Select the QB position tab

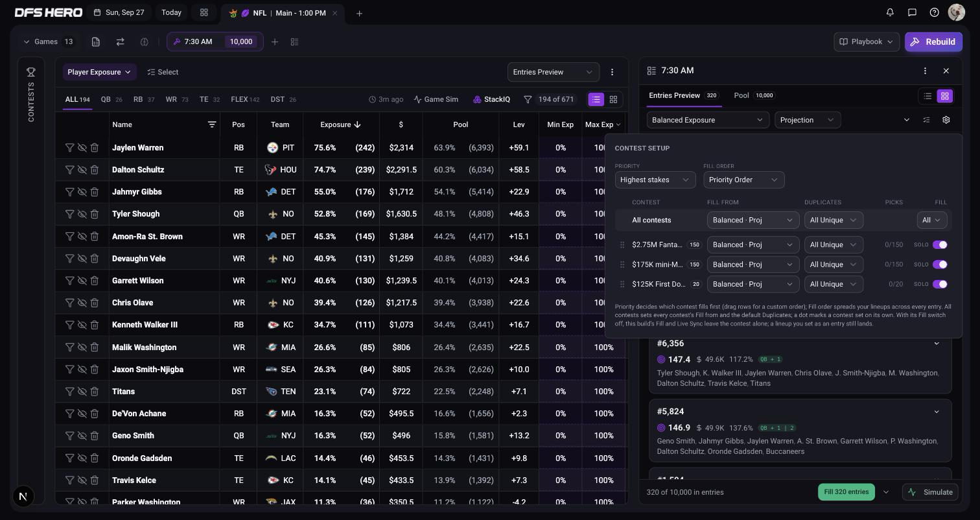[111, 99]
